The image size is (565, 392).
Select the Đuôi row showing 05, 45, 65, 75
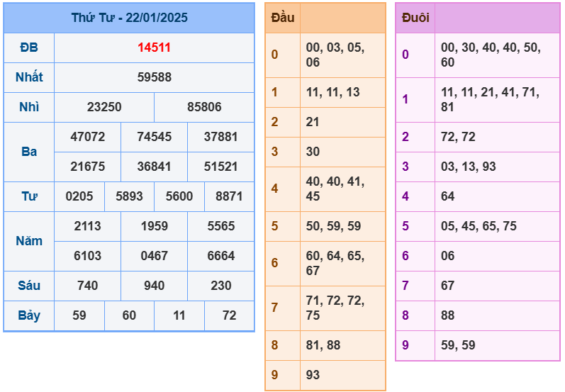pos(479,226)
